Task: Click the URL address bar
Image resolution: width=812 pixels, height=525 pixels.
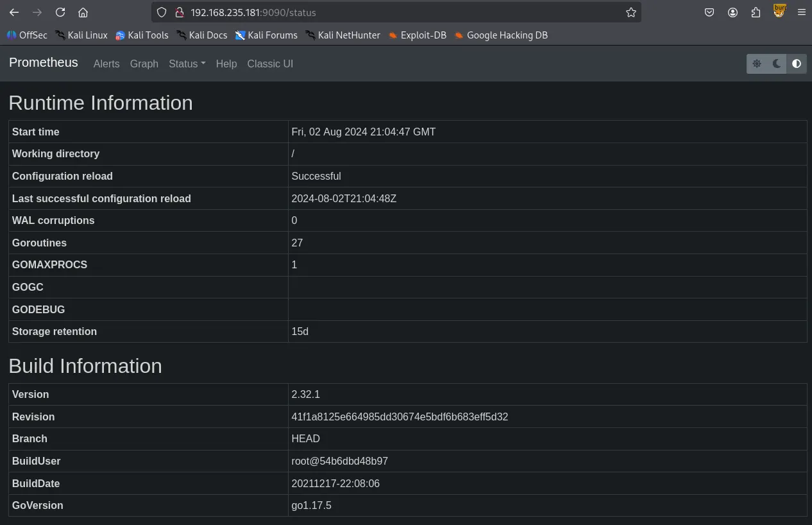Action: click(398, 12)
